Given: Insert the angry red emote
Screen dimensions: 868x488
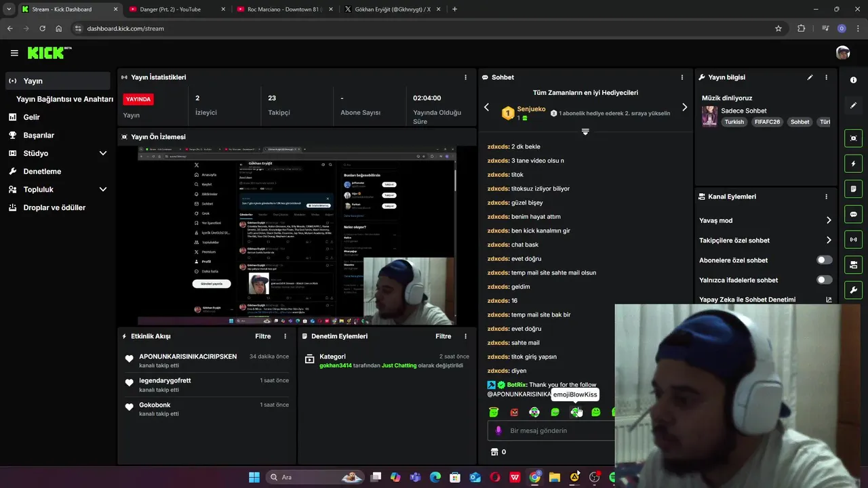Looking at the screenshot, I should pyautogui.click(x=514, y=412).
